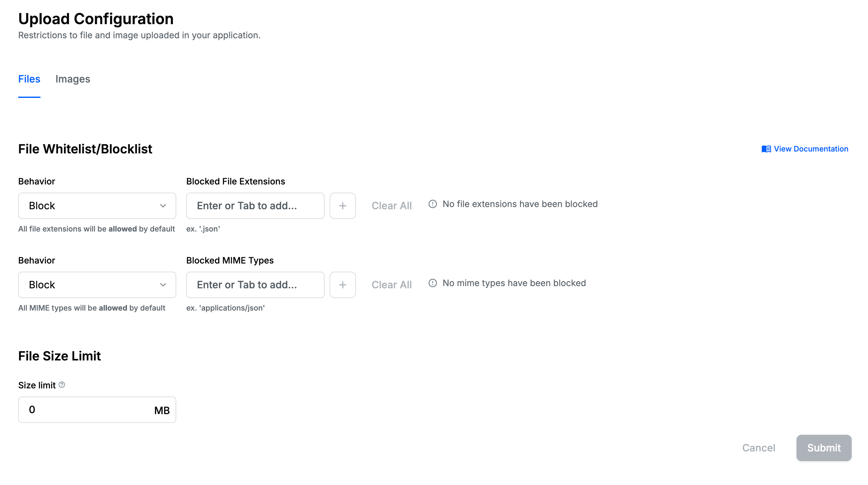Screen dimensions: 868x485
Task: Click the plus icon beside Blocked File Extensions
Action: pos(342,205)
